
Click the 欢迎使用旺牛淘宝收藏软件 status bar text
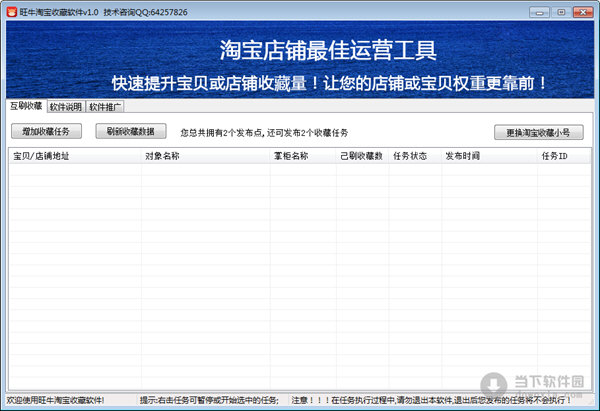click(x=55, y=400)
